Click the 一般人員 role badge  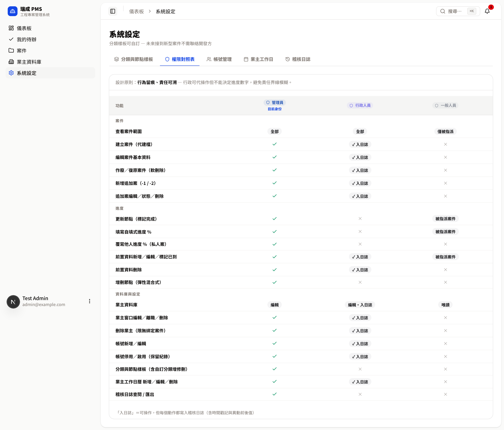(445, 105)
